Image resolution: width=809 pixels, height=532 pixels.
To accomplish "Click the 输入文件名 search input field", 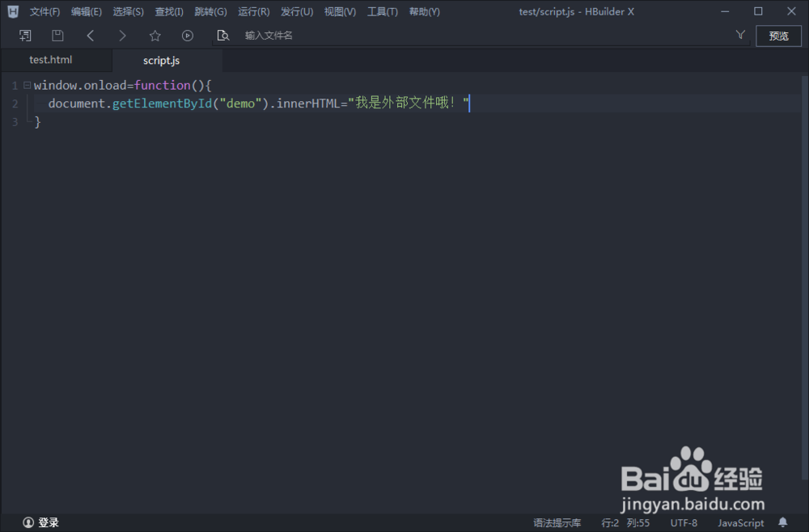I will [275, 35].
